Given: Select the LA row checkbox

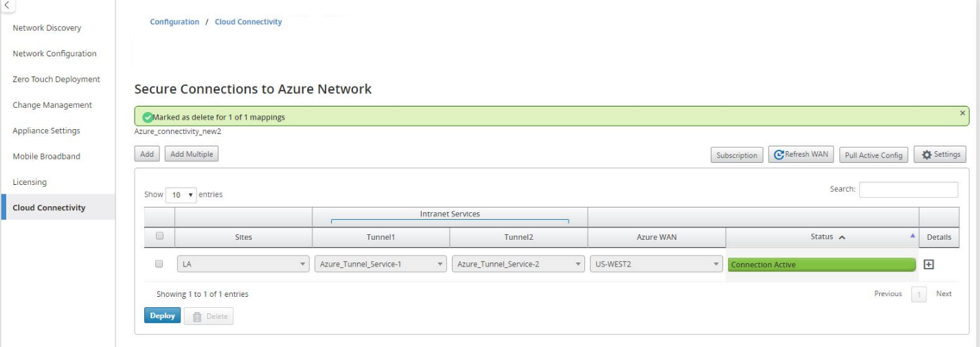Looking at the screenshot, I should (x=159, y=264).
